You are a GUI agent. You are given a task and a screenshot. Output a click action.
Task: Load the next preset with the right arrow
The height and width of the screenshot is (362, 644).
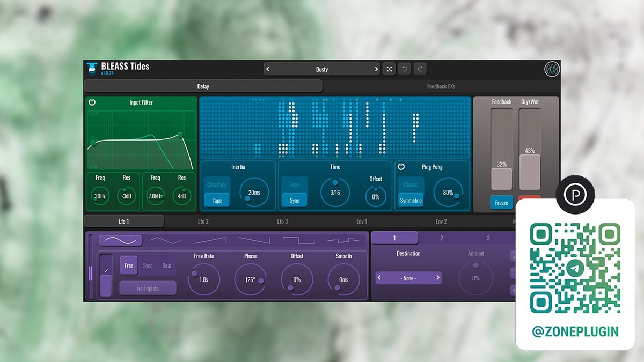click(x=376, y=69)
